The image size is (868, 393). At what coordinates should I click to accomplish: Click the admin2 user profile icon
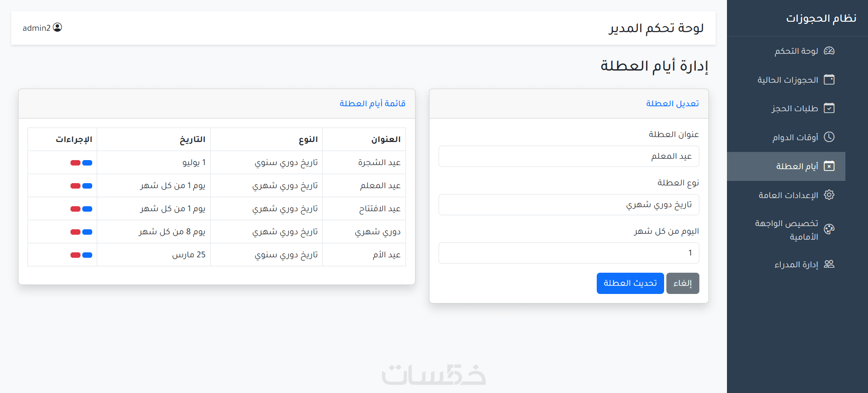pos(57,28)
